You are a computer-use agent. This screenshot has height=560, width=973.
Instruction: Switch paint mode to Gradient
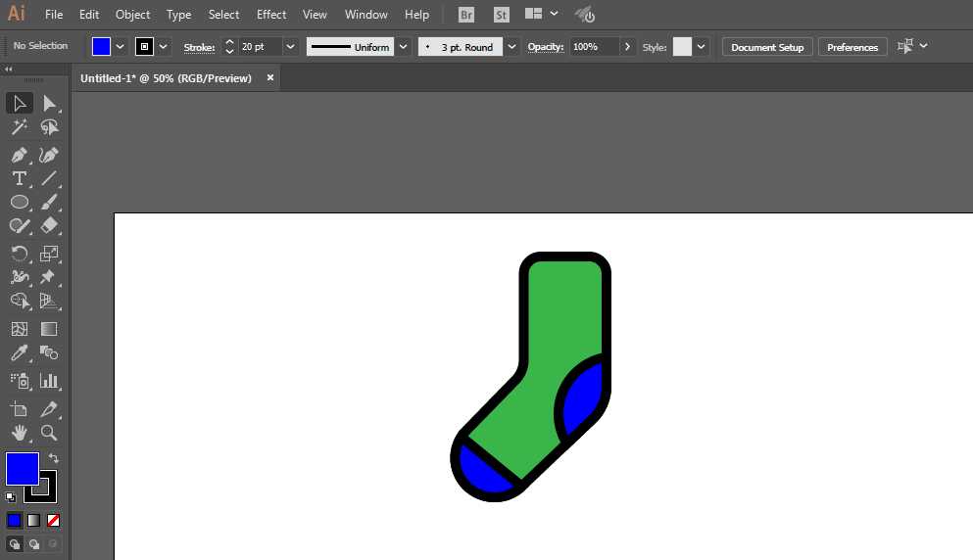pos(34,520)
